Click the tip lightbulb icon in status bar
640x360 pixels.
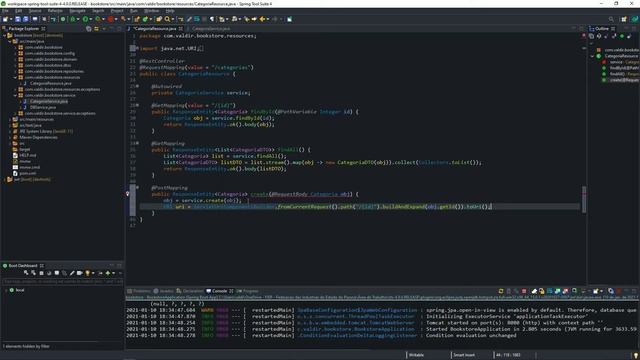click(636, 355)
